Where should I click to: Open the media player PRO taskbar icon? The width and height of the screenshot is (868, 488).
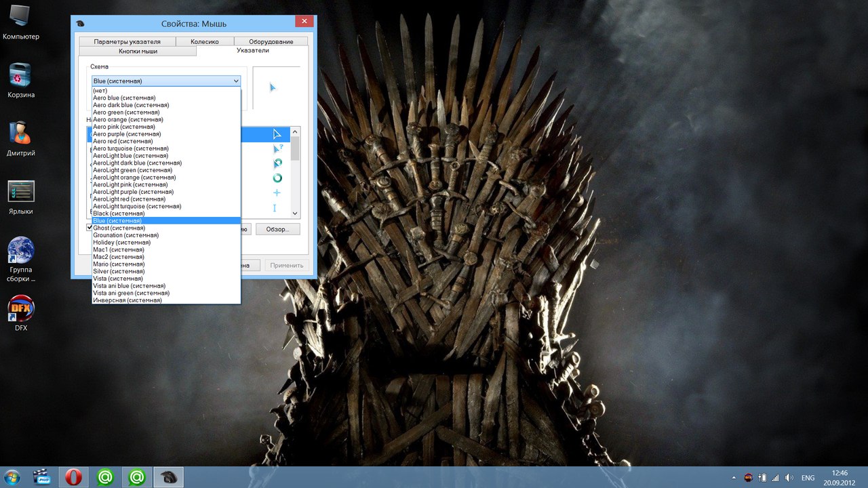[43, 477]
